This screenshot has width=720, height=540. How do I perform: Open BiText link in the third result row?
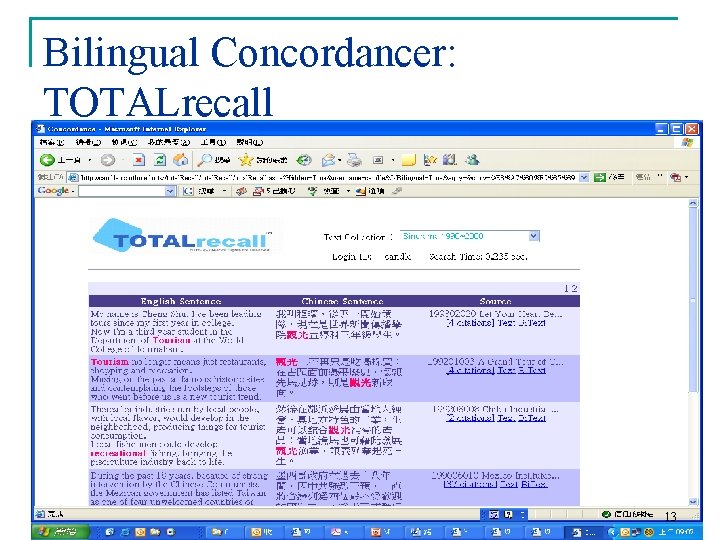click(532, 418)
